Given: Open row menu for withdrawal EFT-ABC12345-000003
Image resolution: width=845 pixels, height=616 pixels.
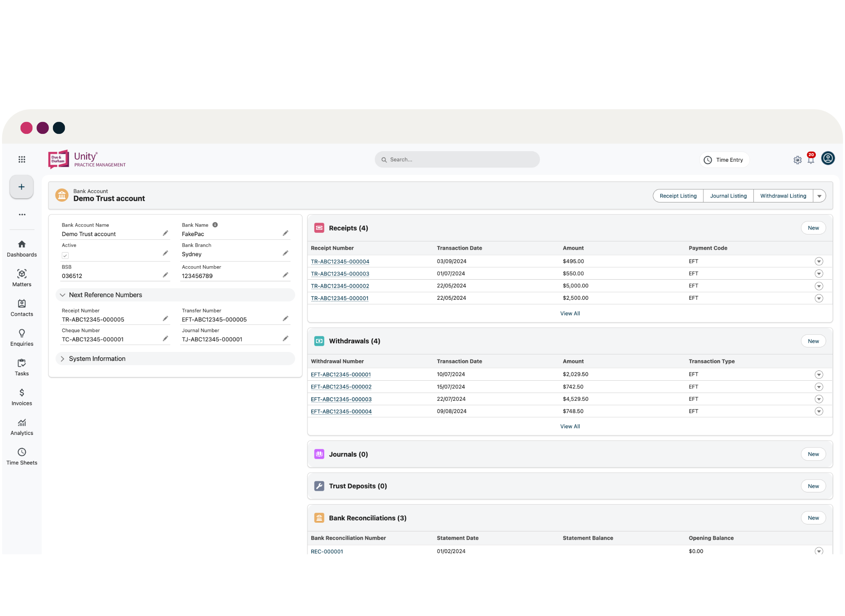Looking at the screenshot, I should (x=819, y=399).
